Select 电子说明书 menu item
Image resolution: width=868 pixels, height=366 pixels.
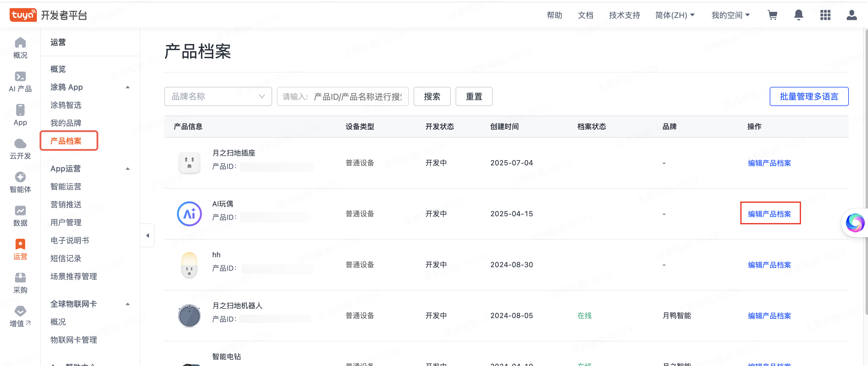[x=70, y=241]
